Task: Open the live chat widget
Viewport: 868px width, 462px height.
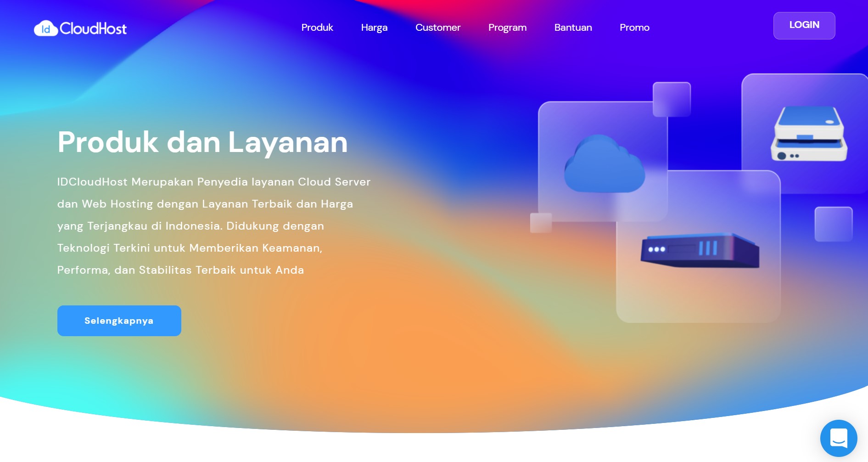Action: click(839, 438)
